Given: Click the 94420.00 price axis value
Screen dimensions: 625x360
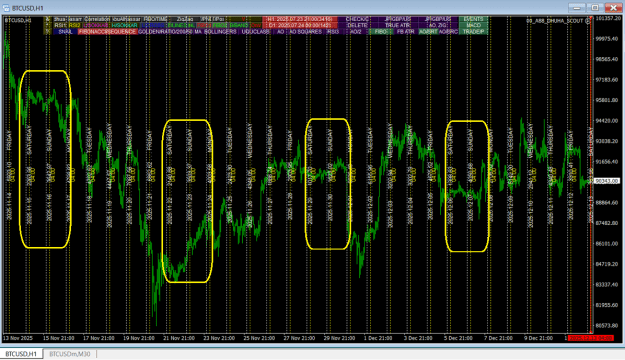Looking at the screenshot, I should (607, 120).
